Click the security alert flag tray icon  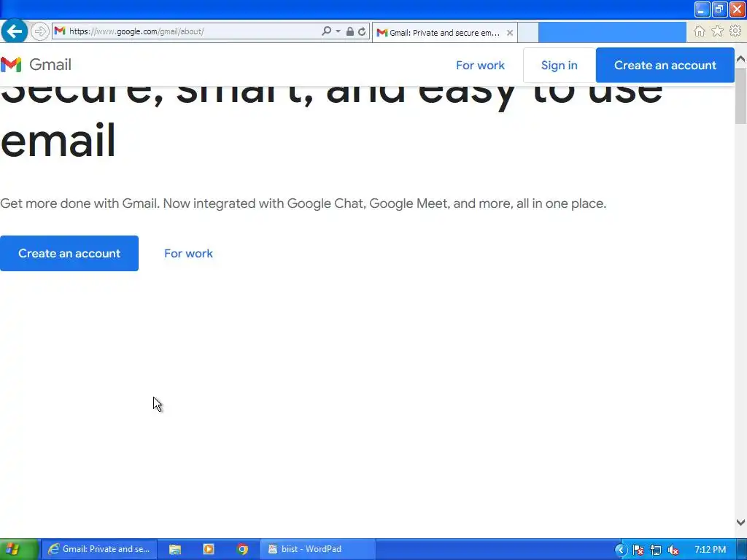pos(638,550)
